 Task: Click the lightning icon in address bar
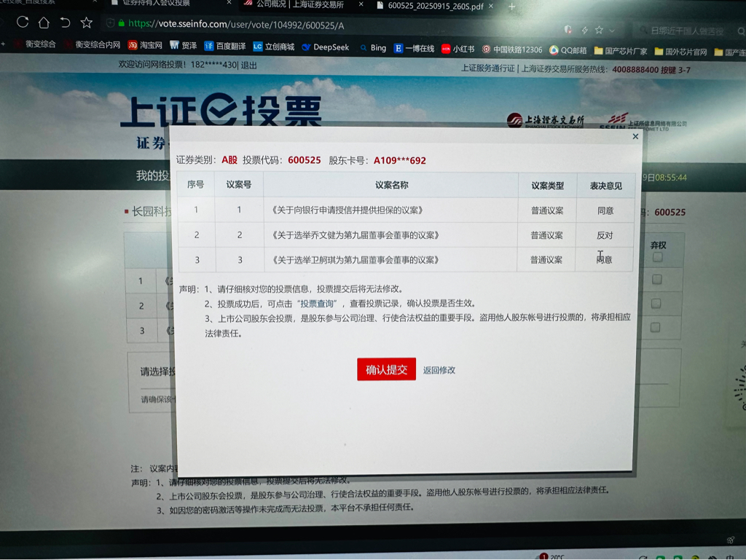(x=584, y=30)
